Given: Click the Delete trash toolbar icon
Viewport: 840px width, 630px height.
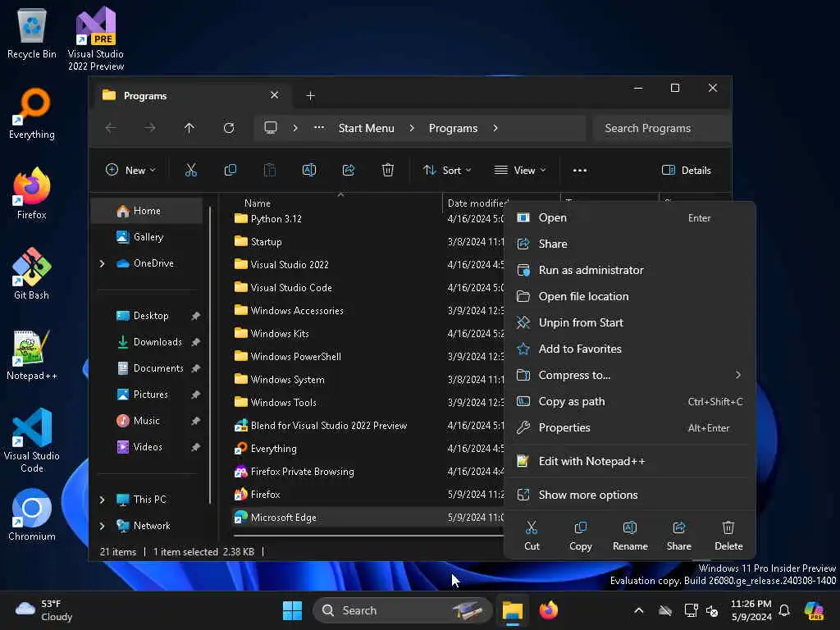Looking at the screenshot, I should tap(388, 171).
